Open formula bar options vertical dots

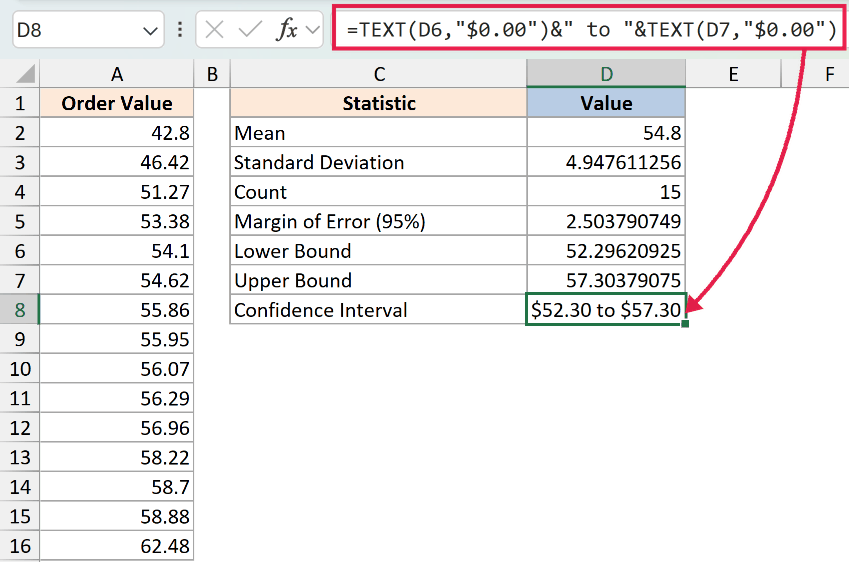[x=180, y=30]
